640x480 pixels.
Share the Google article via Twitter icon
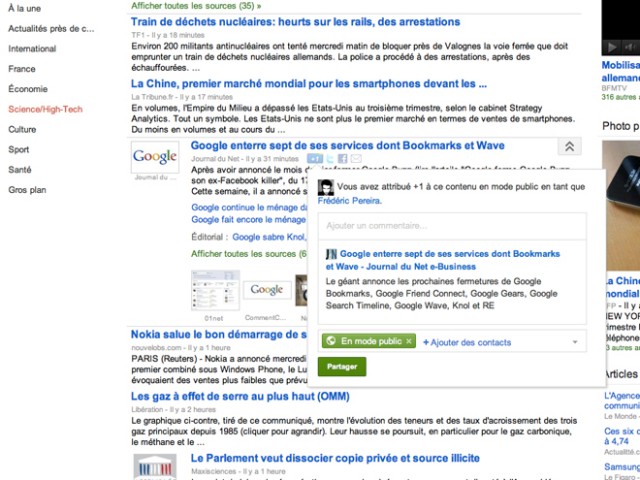pyautogui.click(x=330, y=159)
